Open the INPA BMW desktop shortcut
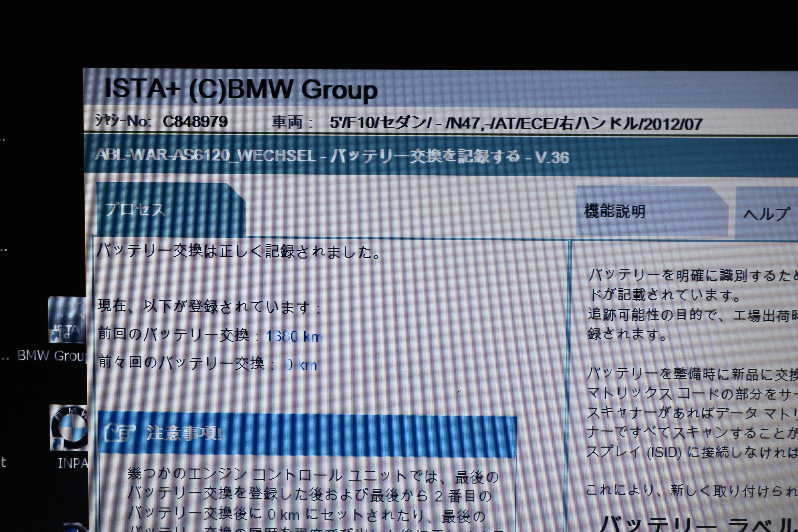 [x=69, y=427]
